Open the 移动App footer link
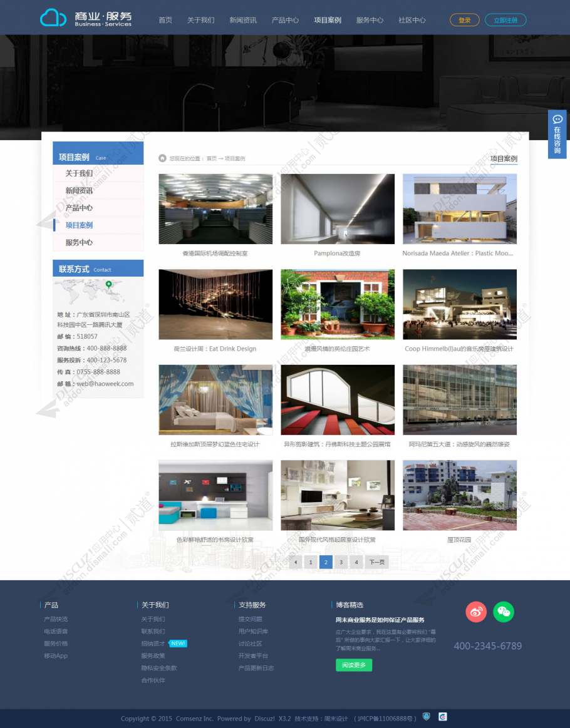Image resolution: width=570 pixels, height=728 pixels. [56, 655]
